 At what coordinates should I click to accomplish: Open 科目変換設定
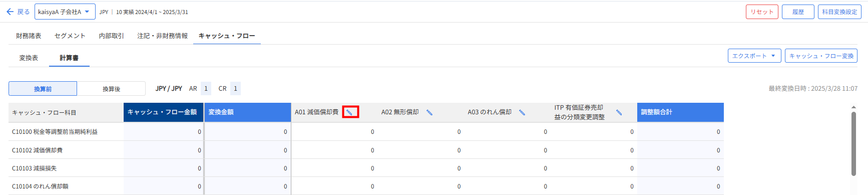[x=839, y=12]
